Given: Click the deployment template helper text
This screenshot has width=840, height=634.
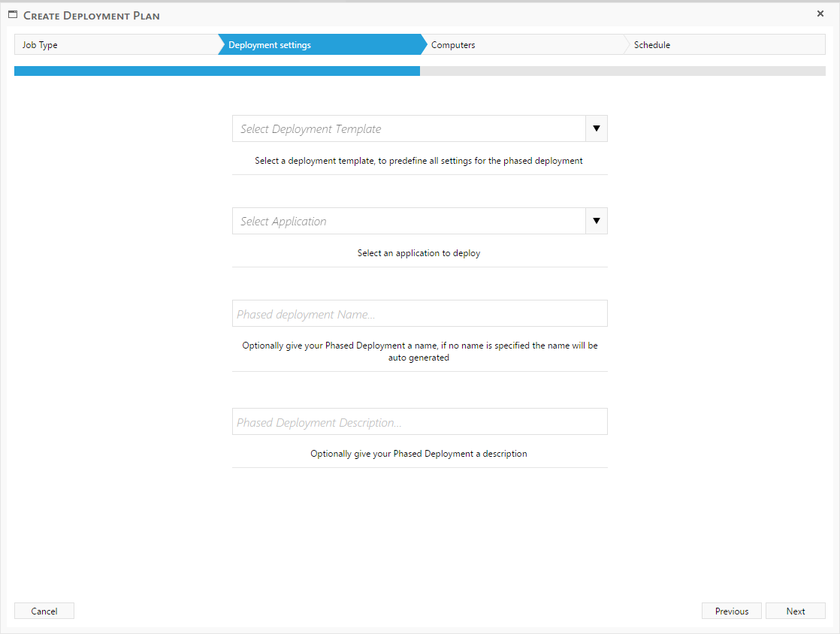Looking at the screenshot, I should click(x=418, y=161).
